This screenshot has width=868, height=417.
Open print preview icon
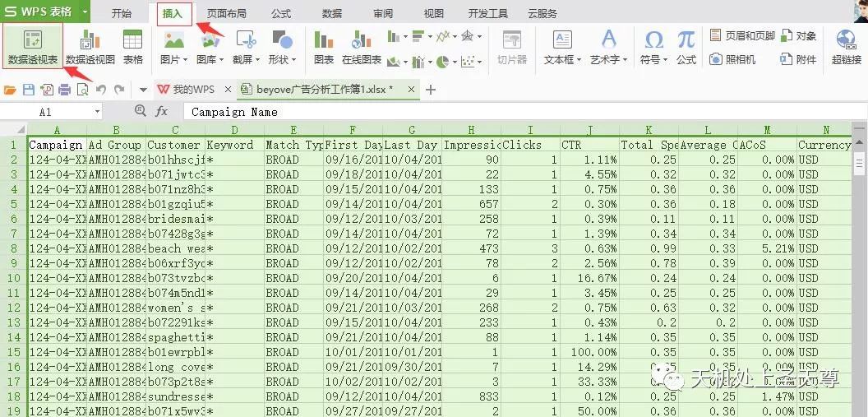tap(82, 90)
